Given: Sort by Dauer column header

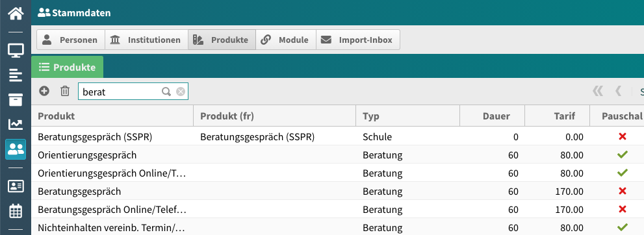Looking at the screenshot, I should point(493,116).
